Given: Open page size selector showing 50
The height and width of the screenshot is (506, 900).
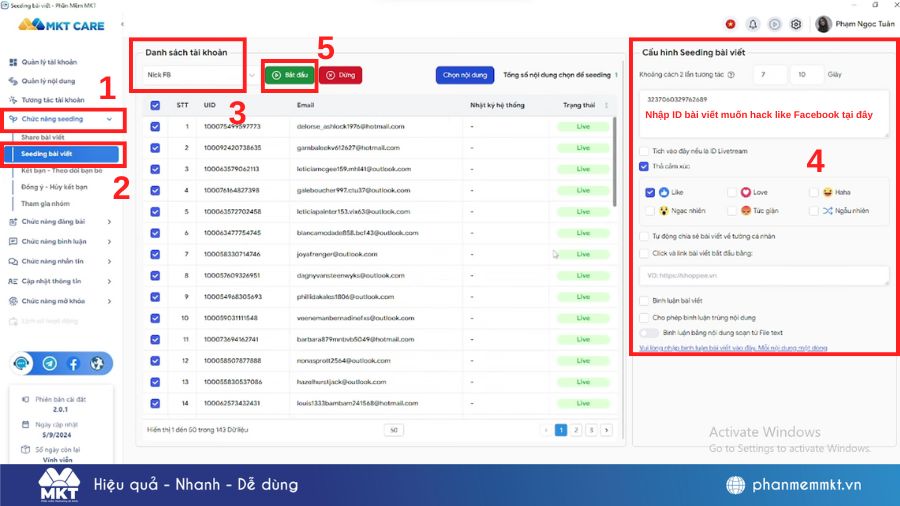Looking at the screenshot, I should point(394,430).
